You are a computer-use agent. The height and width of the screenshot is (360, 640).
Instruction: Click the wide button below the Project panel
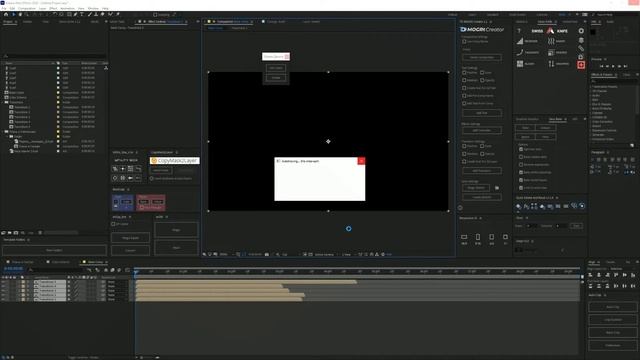(x=54, y=250)
